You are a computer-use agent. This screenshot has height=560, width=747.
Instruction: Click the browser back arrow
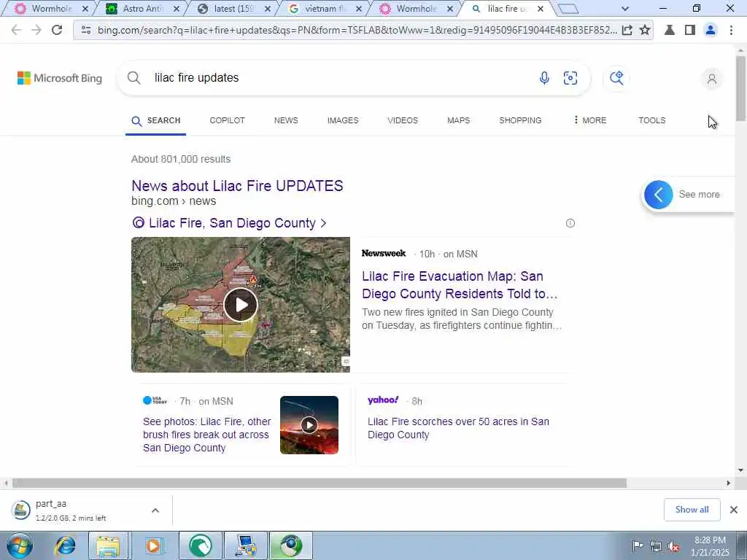(x=16, y=30)
